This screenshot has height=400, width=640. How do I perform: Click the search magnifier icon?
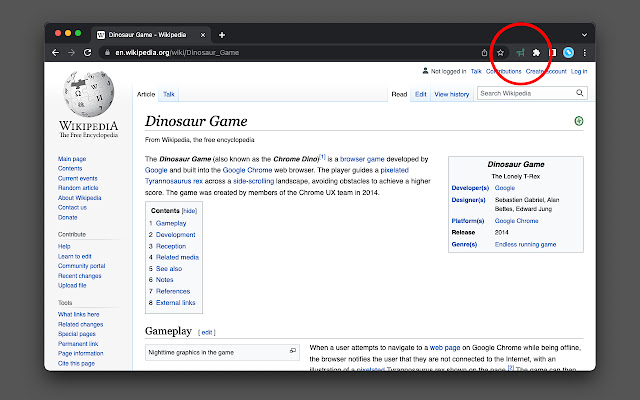[x=580, y=93]
